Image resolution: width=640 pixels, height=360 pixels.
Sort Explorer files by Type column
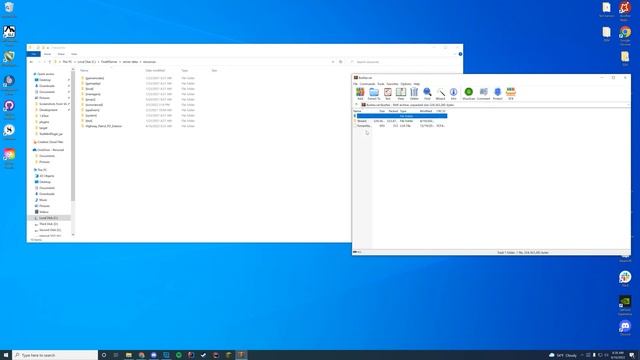(185, 71)
